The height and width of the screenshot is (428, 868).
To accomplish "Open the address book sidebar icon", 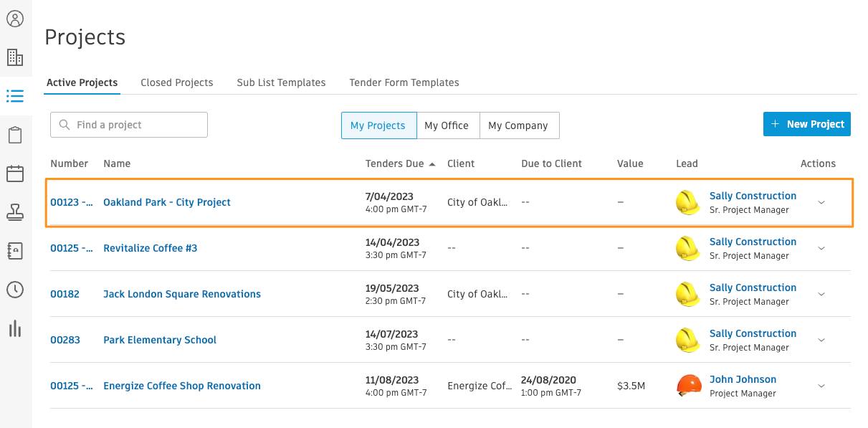I will (15, 251).
